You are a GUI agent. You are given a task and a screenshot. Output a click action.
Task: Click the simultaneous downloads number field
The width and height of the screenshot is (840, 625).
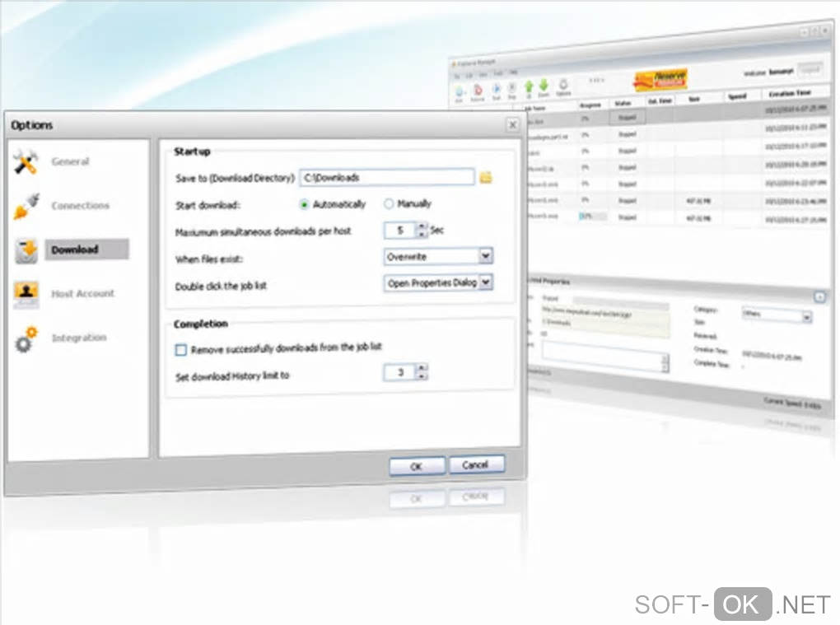(x=400, y=231)
